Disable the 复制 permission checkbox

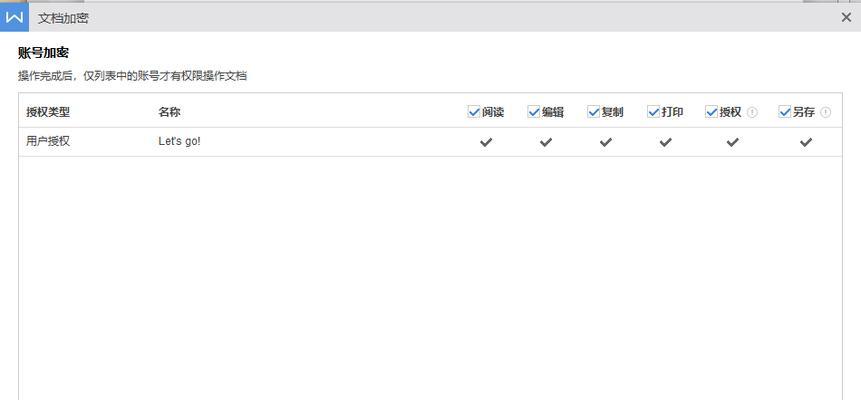(594, 112)
